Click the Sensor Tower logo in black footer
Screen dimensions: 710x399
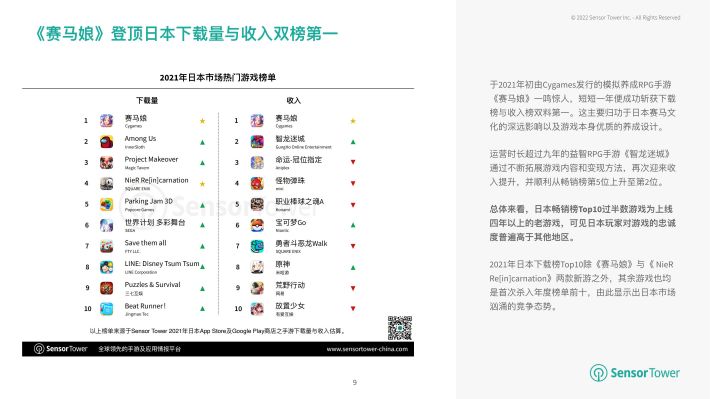61,349
